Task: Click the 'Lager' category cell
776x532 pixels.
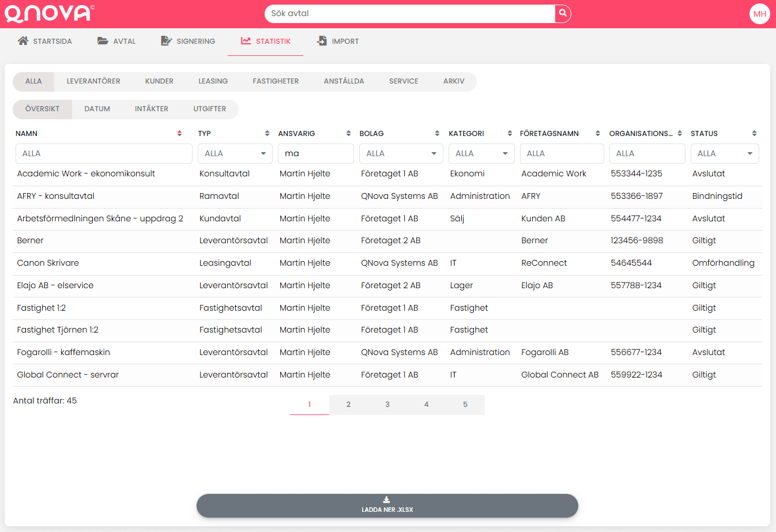Action: [x=461, y=286]
